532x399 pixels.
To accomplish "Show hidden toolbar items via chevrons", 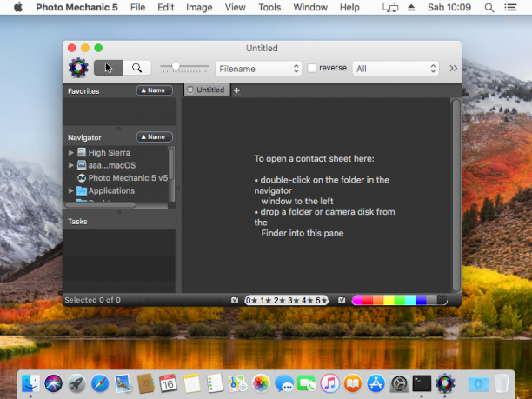I will point(453,68).
